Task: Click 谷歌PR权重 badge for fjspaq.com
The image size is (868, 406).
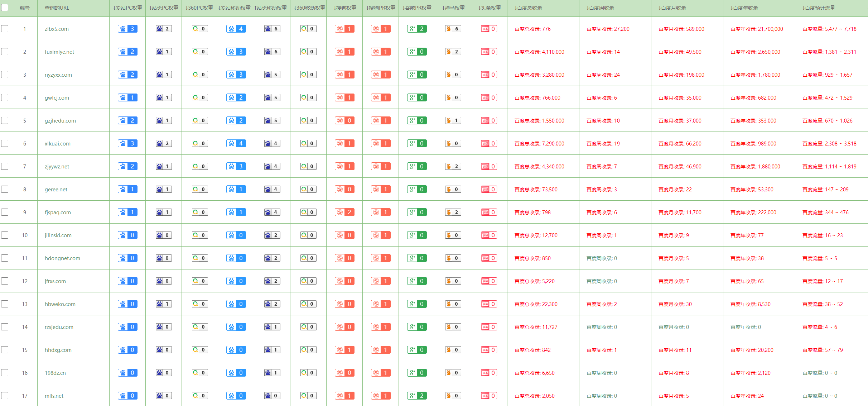Action: click(x=417, y=212)
